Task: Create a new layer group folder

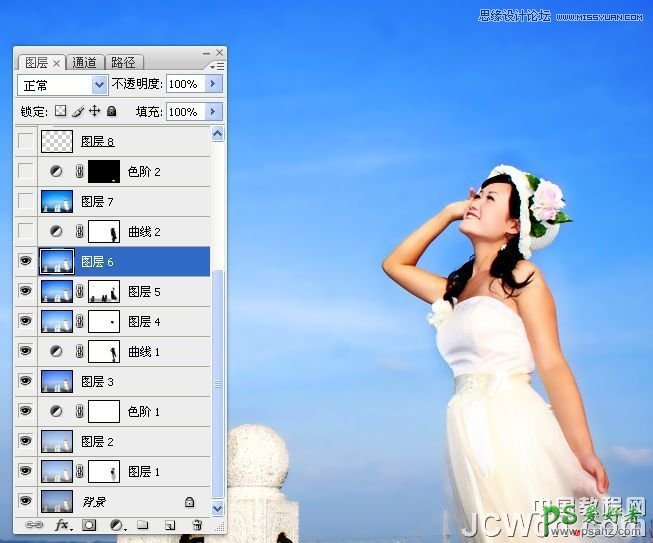Action: pyautogui.click(x=142, y=524)
